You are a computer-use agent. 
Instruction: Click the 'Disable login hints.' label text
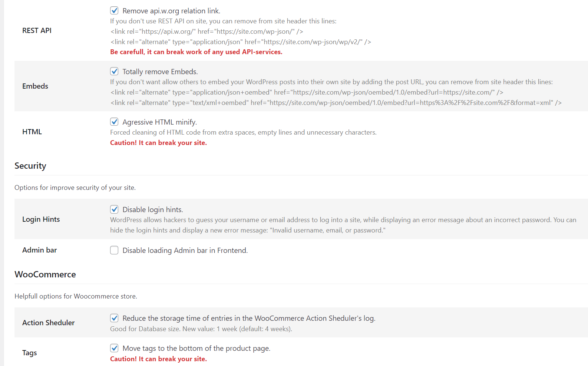153,210
